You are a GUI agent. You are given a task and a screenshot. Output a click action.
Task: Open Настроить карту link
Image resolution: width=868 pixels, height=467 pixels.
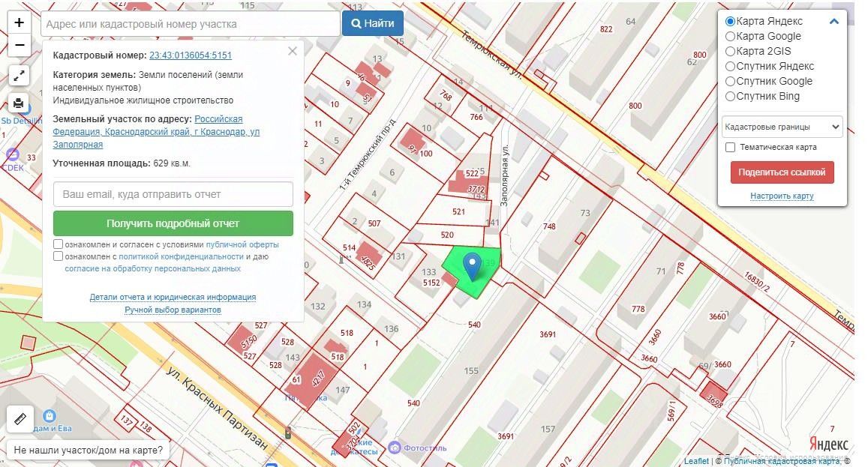point(782,196)
